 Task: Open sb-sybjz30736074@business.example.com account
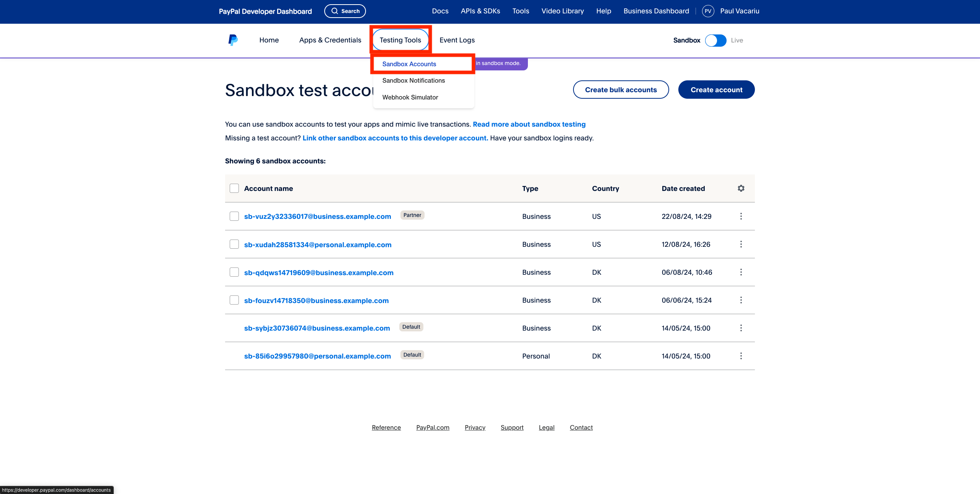317,328
